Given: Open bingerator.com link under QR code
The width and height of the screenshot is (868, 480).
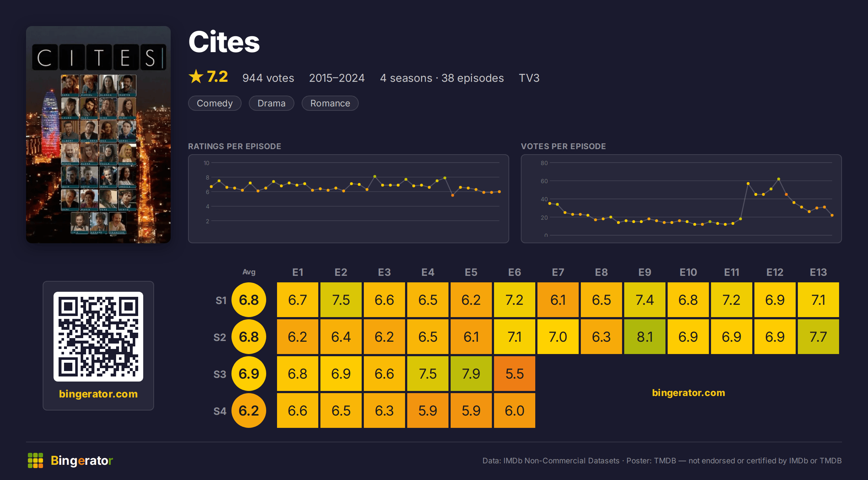Looking at the screenshot, I should 98,394.
